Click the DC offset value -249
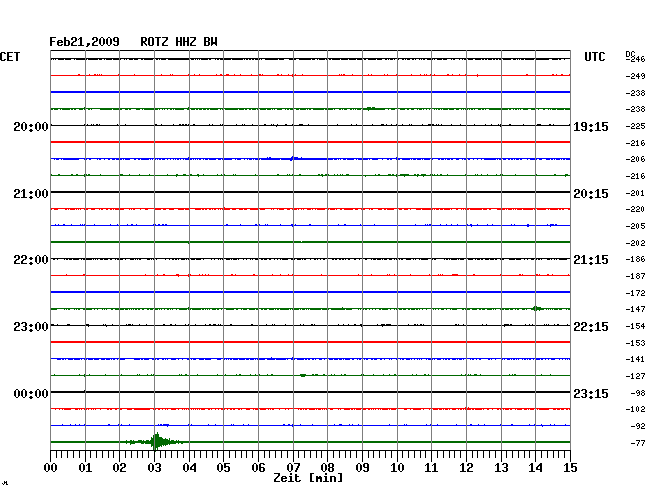Image resolution: width=650 pixels, height=494 pixels. coord(635,76)
